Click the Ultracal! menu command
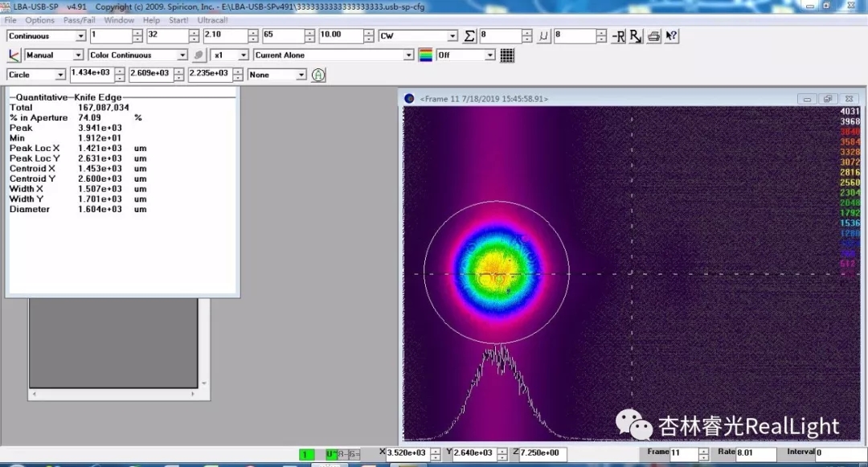Screen dimensions: 868x467 [x=212, y=20]
